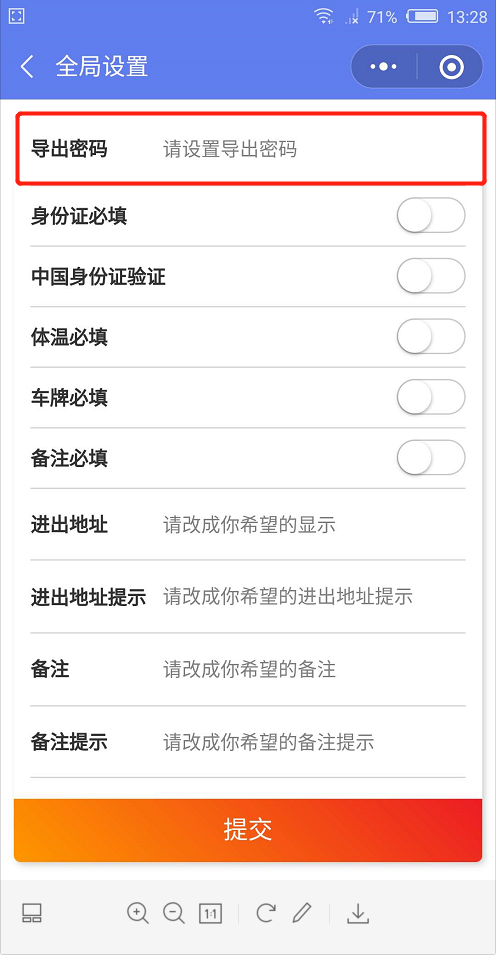The image size is (496, 955).
Task: Rotate image with the circular arrow icon
Action: coord(265,912)
